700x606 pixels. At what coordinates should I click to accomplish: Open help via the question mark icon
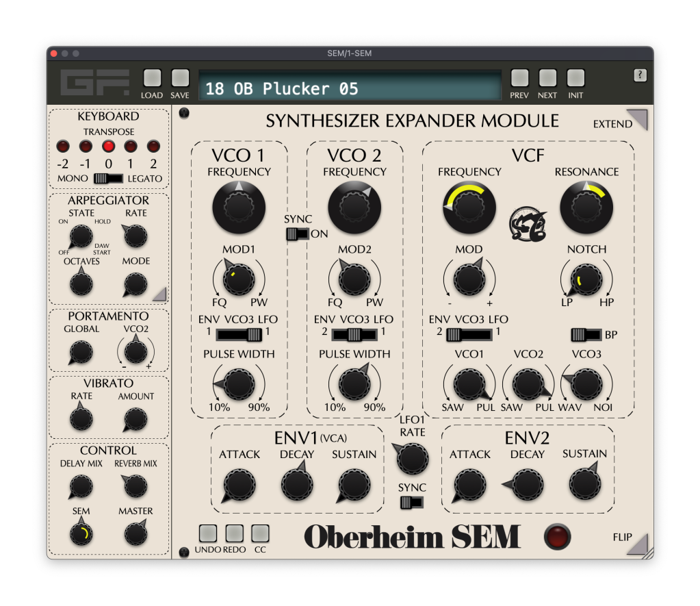pos(640,75)
